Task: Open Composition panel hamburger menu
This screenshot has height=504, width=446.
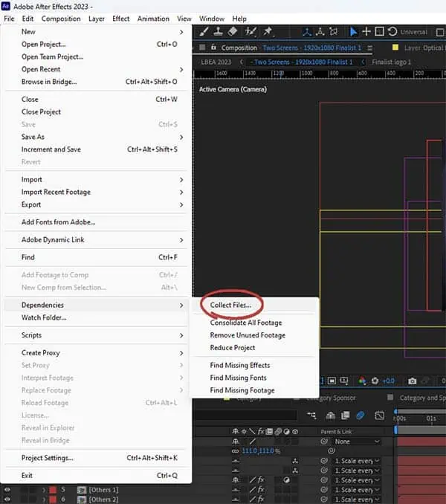Action: click(370, 48)
